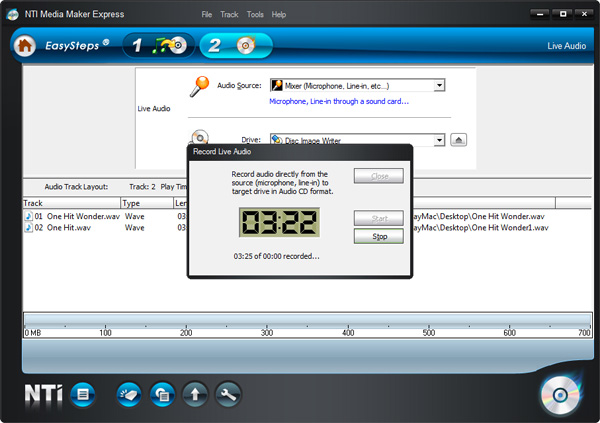Click the microphone audio source icon
The image size is (600, 423).
199,86
